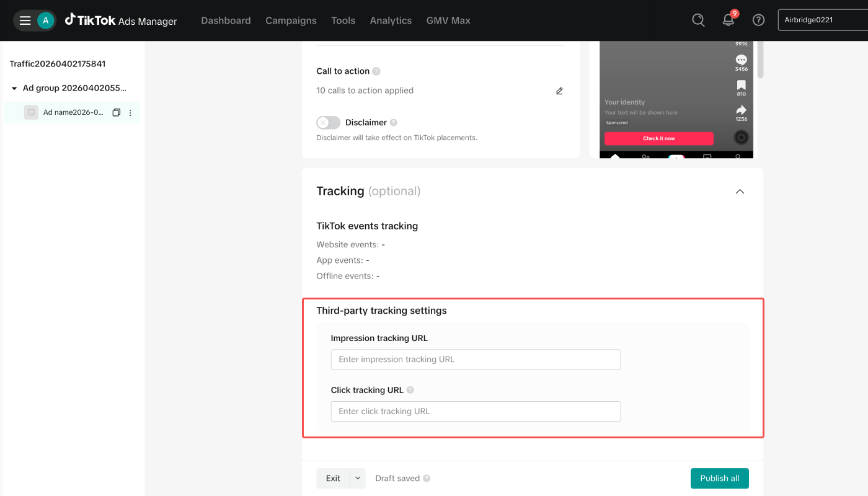Open the hamburger navigation menu

click(x=25, y=20)
